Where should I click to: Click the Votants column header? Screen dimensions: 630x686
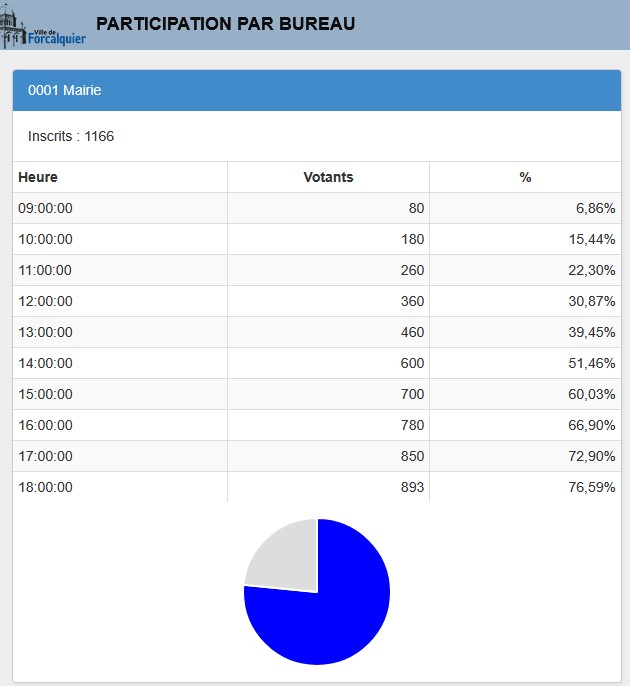point(328,177)
